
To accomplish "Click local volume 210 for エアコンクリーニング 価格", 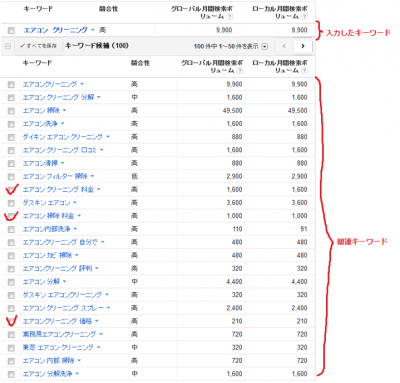I will click(x=302, y=321).
